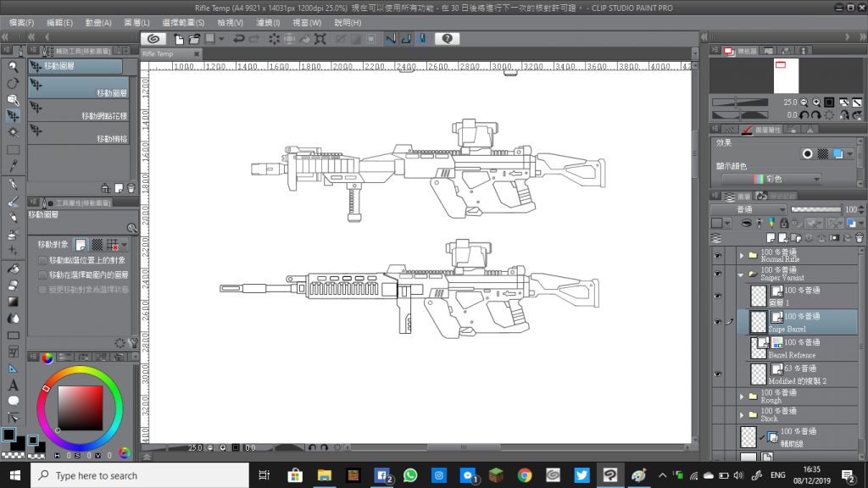Select the Gradient tool
This screenshot has width=868, height=488.
13,302
